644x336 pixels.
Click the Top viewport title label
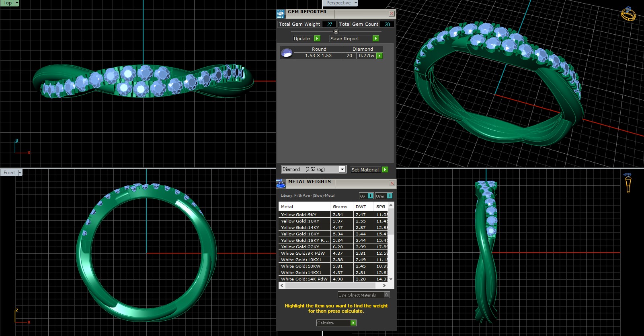click(7, 3)
